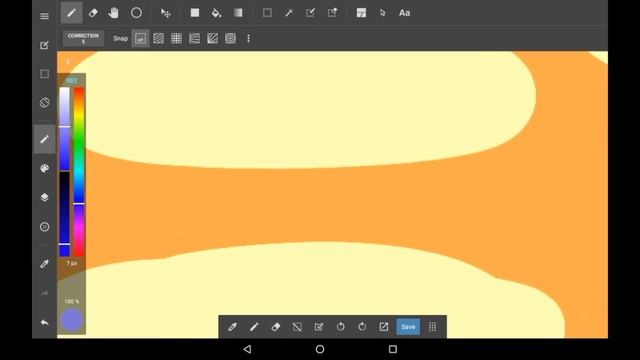Image resolution: width=640 pixels, height=360 pixels.
Task: Tap the Android Back navigation button
Action: click(x=247, y=349)
